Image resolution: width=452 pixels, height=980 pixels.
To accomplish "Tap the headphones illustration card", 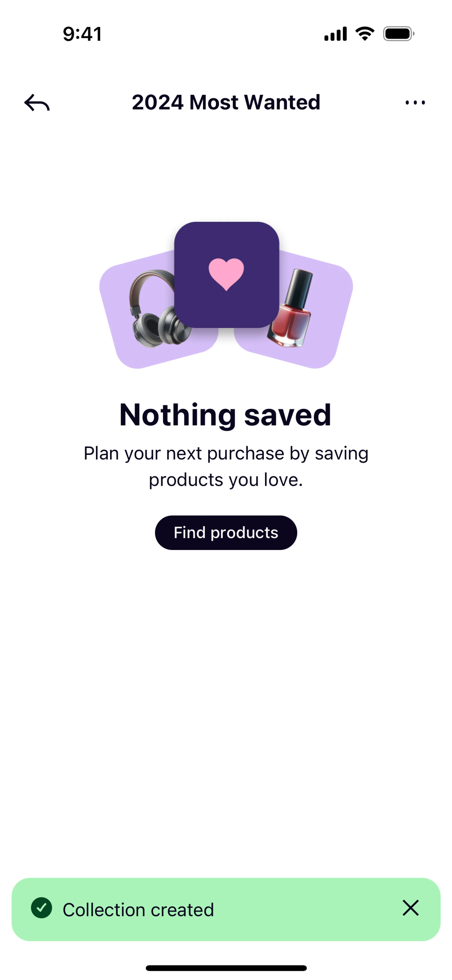I will click(161, 309).
